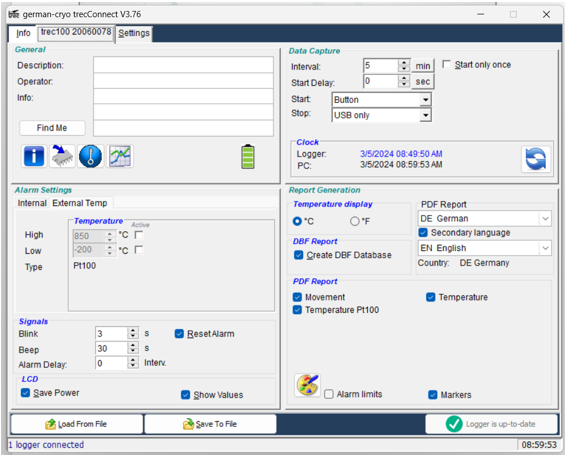Switch to the trec100 20060078 tab
Viewport: 567px width, 460px height.
tap(76, 33)
